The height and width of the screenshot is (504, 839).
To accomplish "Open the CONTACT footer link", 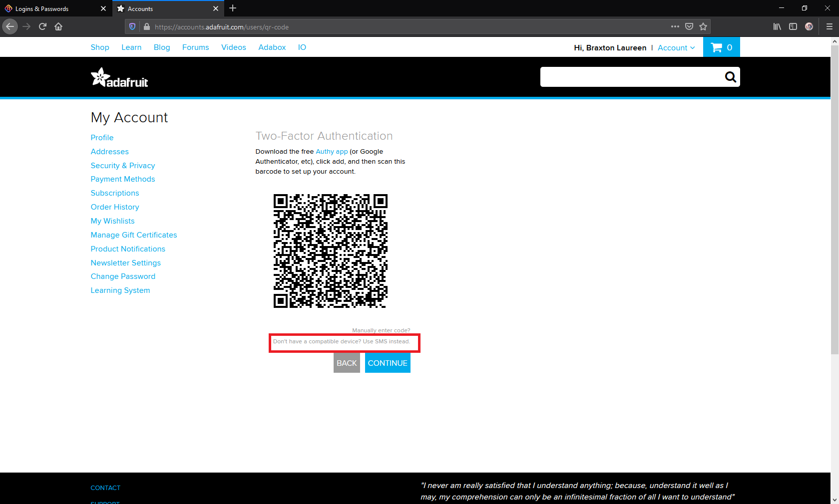I will tap(105, 488).
